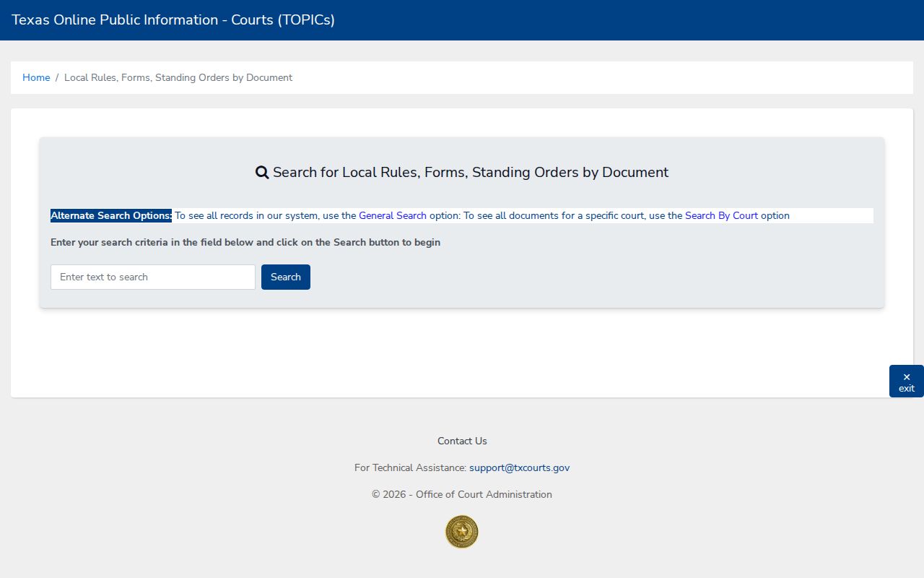Open the General Search link
Image resolution: width=924 pixels, height=578 pixels.
(393, 215)
